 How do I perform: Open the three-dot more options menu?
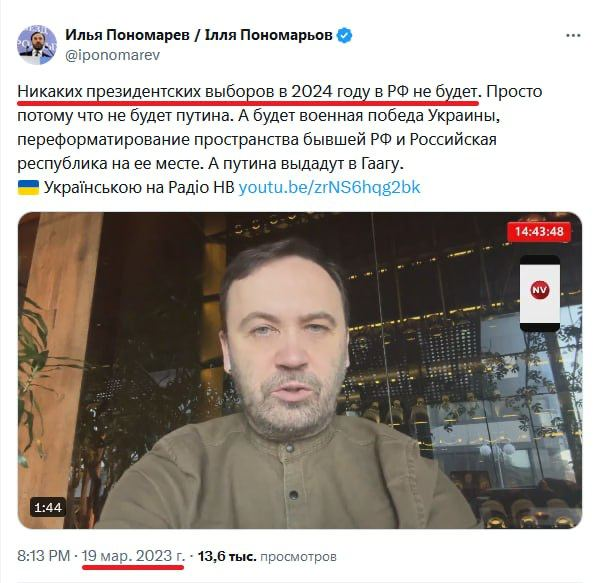point(573,35)
